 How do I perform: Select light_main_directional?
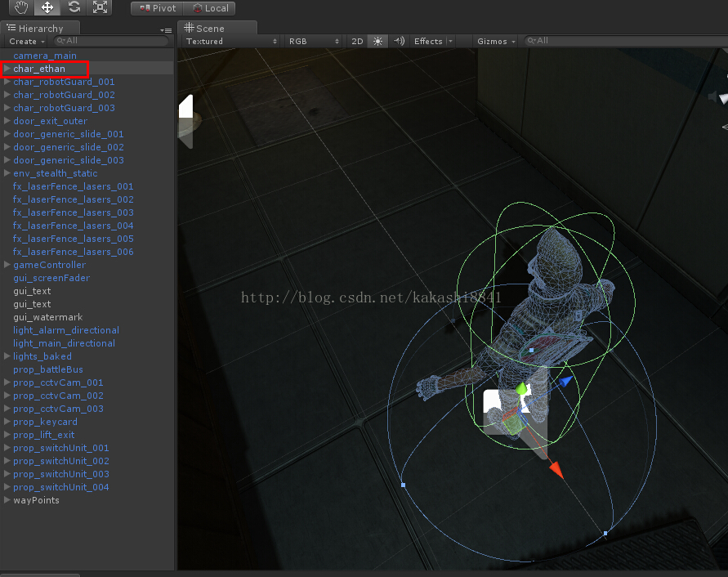coord(64,343)
